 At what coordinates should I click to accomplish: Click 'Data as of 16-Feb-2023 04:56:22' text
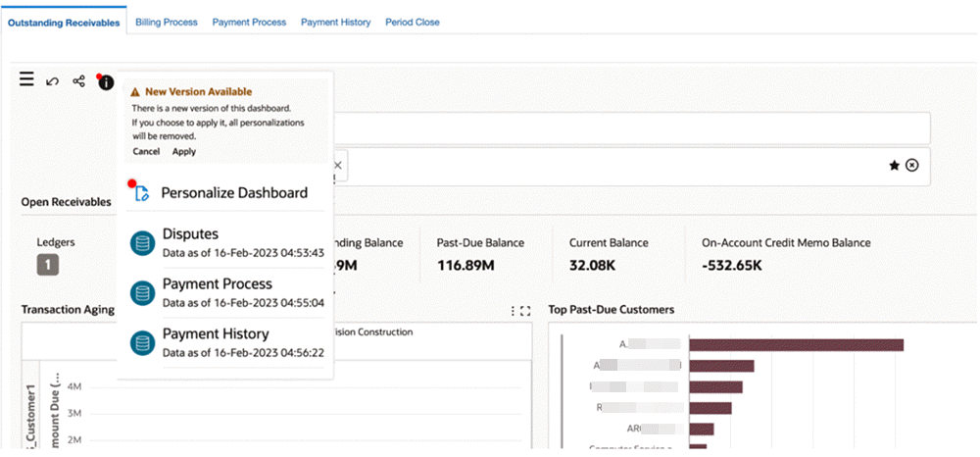(244, 353)
